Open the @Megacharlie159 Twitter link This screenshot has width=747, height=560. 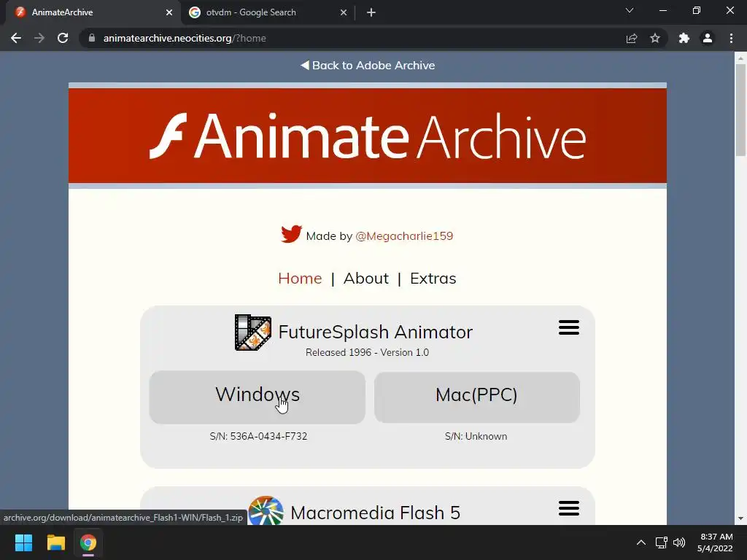click(404, 236)
